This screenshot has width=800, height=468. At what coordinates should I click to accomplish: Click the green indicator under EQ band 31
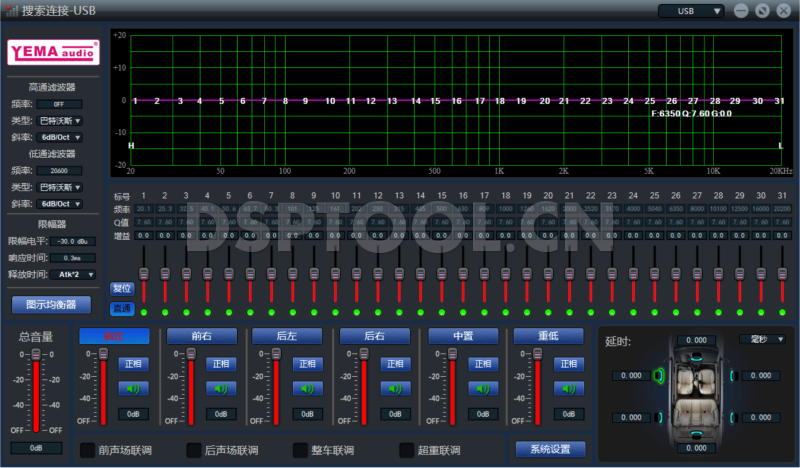782,312
